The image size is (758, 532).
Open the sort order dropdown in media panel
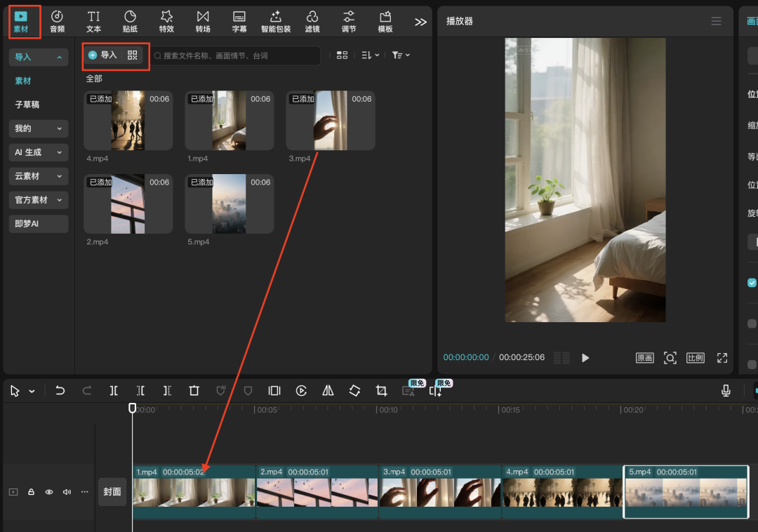pyautogui.click(x=370, y=55)
